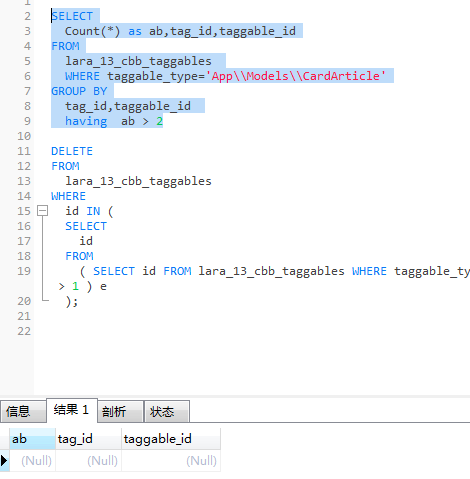This screenshot has height=479, width=470.
Task: Click the taggable_id column header
Action: coord(171,439)
